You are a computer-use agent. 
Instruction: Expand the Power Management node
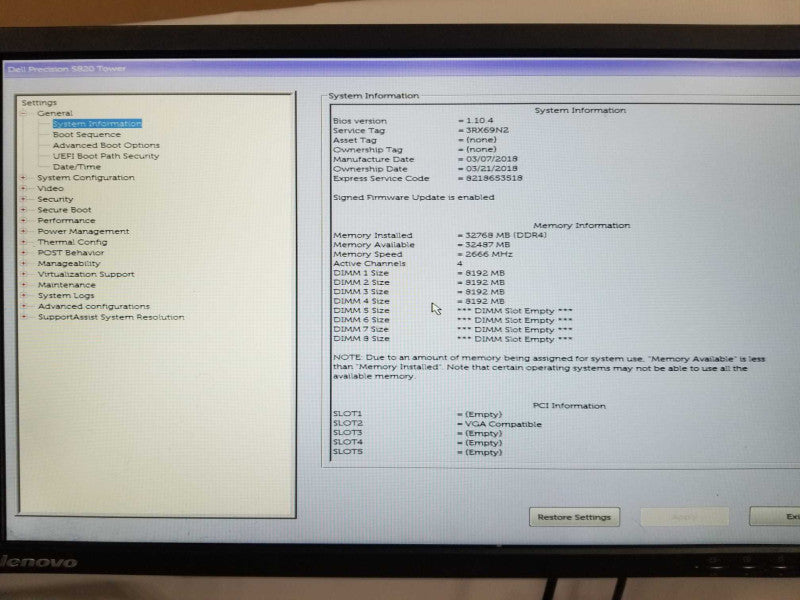23,231
